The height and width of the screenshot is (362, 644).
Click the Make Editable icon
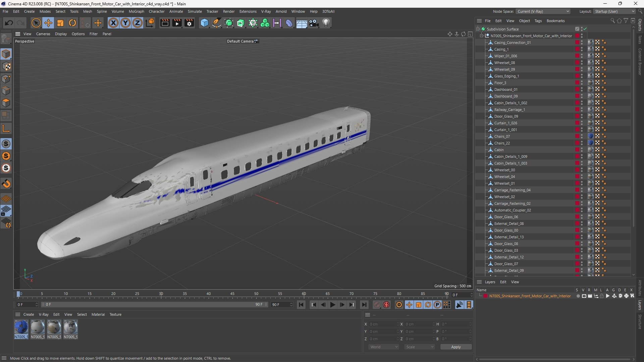point(6,39)
